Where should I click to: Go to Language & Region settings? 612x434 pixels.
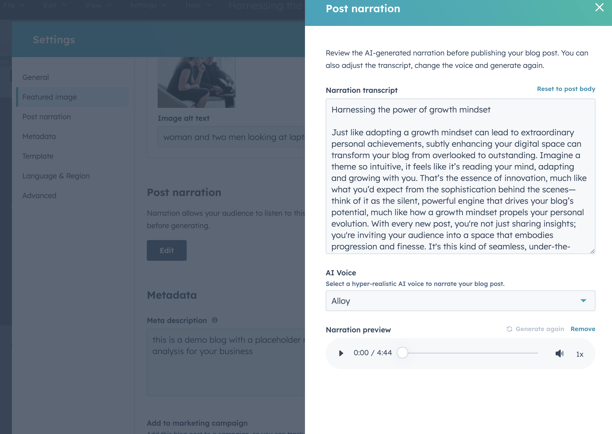(x=56, y=176)
